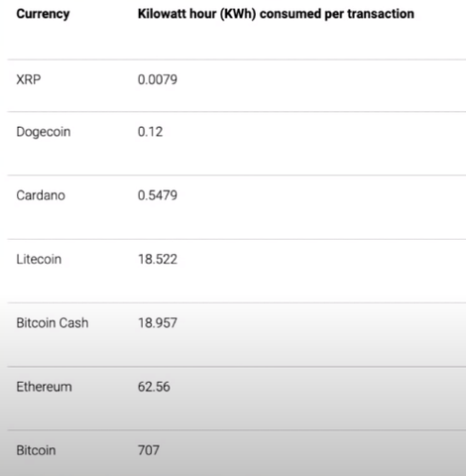Screen dimensions: 466x476
Task: Click '(KWh)' in the column header
Action: [238, 14]
